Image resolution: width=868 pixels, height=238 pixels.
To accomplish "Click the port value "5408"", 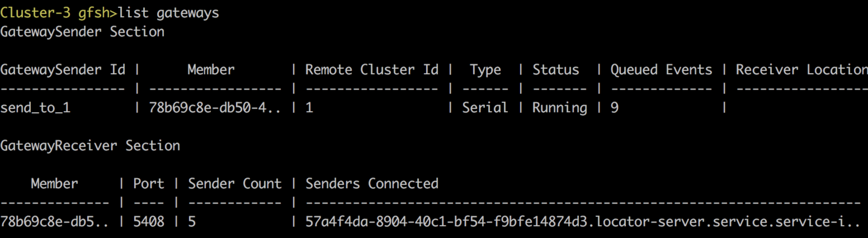I will [x=148, y=222].
